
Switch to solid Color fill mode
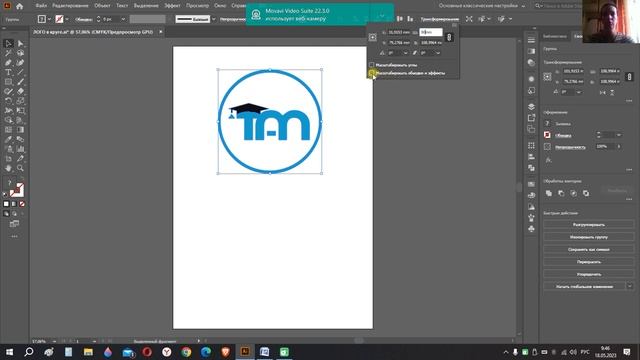pos(6,204)
